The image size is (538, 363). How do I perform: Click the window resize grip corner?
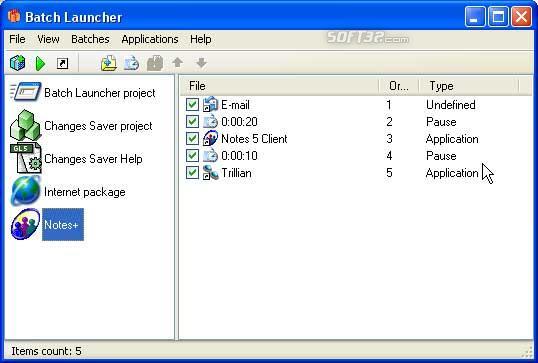(x=527, y=352)
